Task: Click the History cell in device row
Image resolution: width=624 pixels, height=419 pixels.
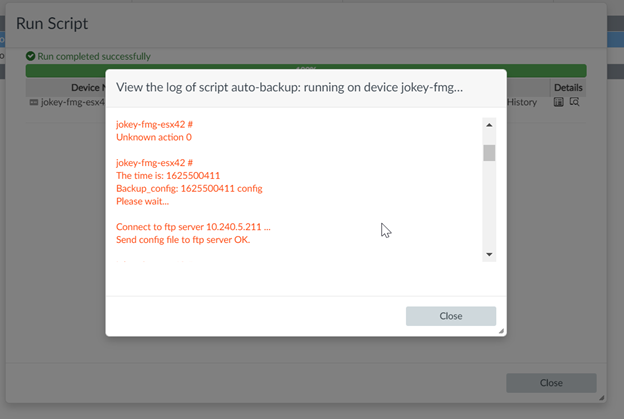Action: point(522,102)
